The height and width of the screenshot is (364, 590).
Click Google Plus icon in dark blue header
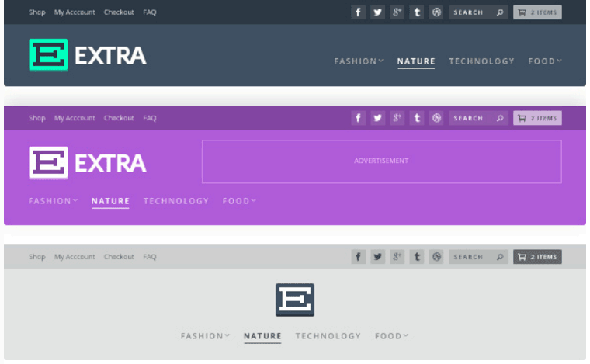pos(397,12)
